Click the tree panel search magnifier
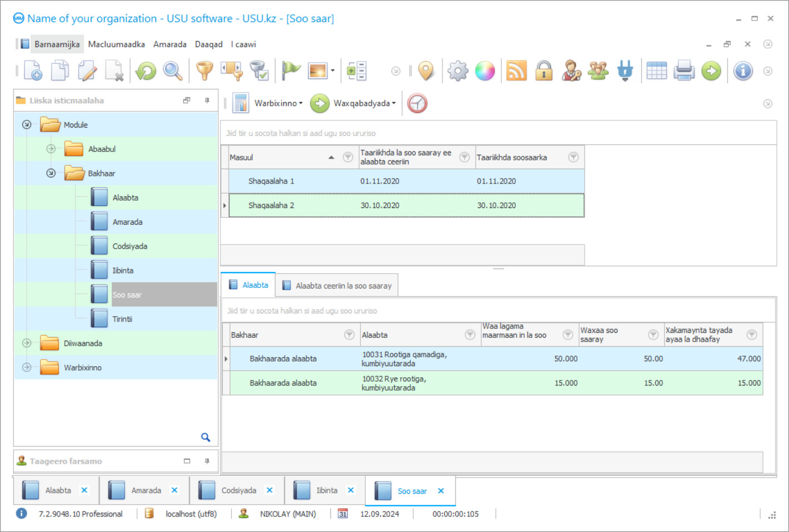Screen dimensions: 789x532 click(205, 437)
